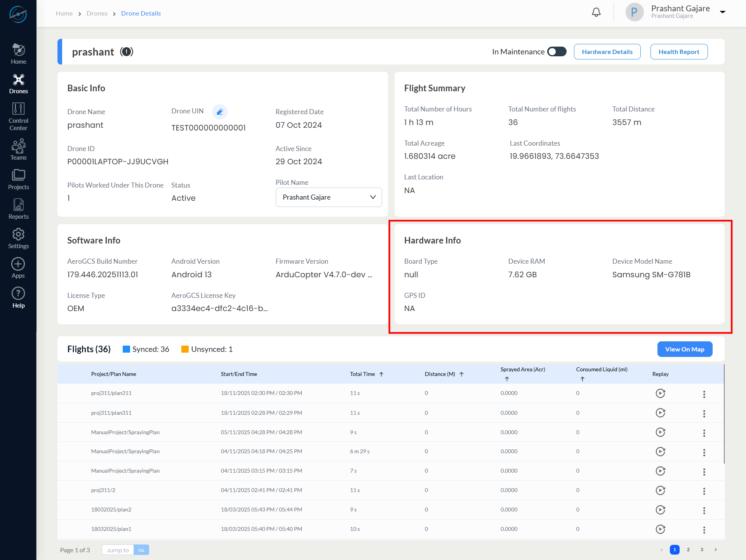
Task: Navigate to the Drones breadcrumb link
Action: pyautogui.click(x=97, y=13)
